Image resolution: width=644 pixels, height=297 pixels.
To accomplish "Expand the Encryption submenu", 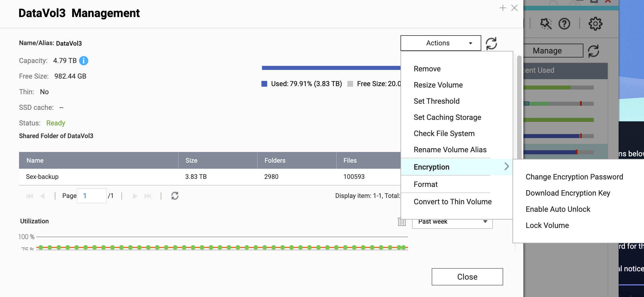I will click(x=456, y=167).
